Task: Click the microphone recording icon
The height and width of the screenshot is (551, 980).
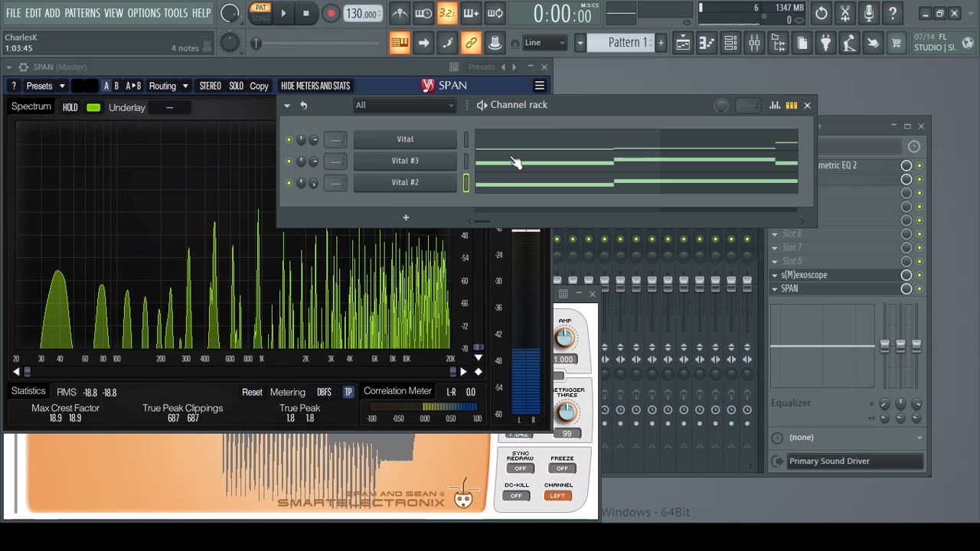Action: pyautogui.click(x=868, y=13)
